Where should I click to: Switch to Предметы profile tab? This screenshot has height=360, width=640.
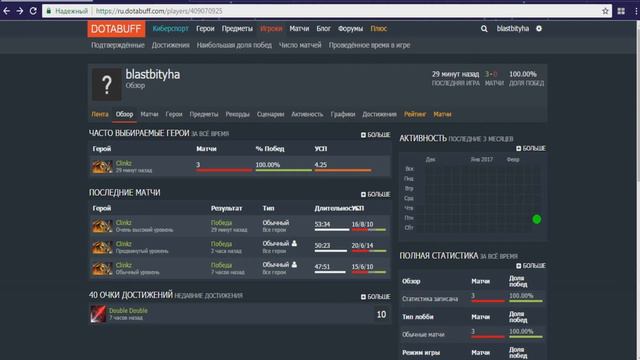(x=204, y=114)
